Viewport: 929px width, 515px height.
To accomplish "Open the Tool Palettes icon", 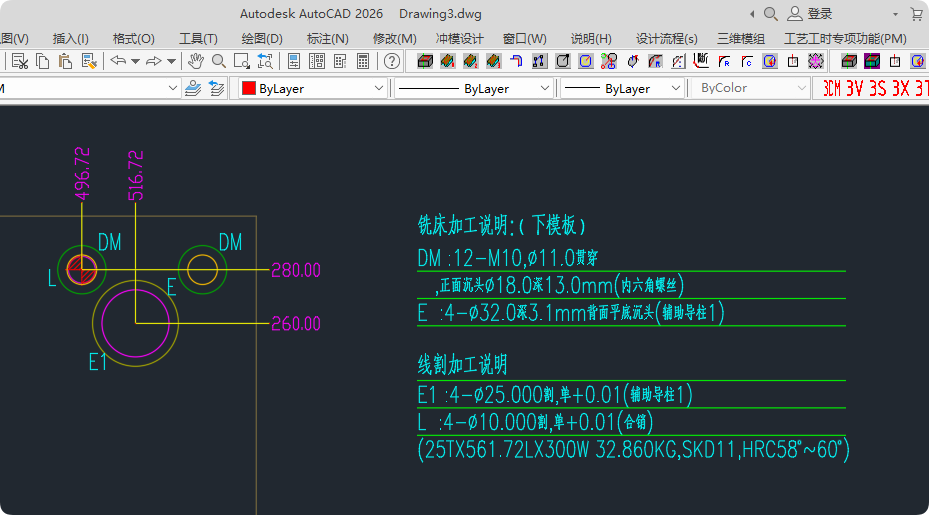I will [x=340, y=61].
